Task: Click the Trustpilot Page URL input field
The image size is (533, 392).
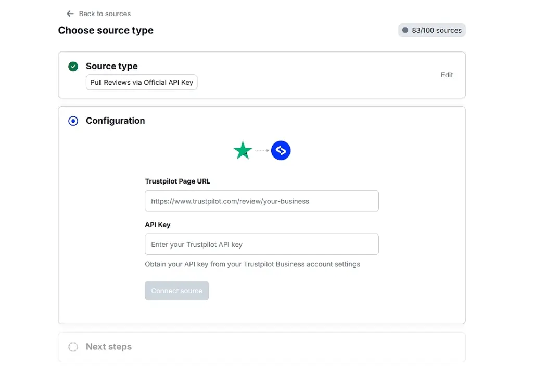Action: pos(261,201)
